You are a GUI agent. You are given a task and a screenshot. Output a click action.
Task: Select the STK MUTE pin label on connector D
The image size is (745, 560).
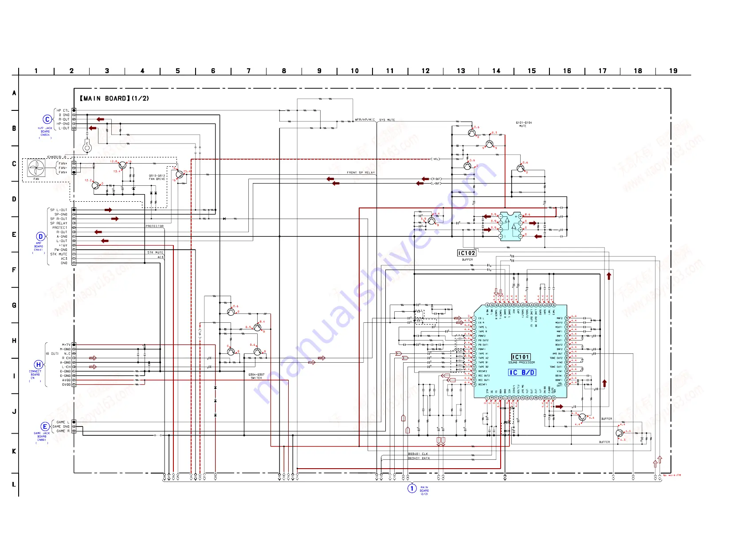coord(59,254)
